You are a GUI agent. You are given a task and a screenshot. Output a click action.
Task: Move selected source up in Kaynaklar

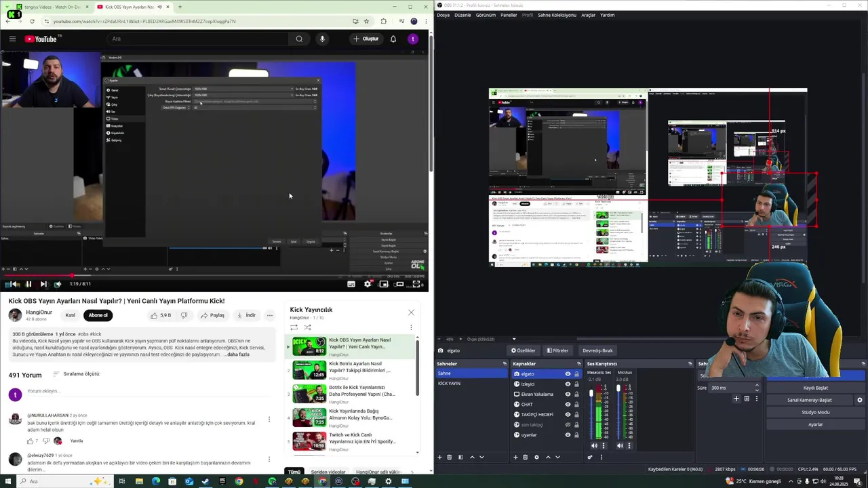[x=548, y=457]
